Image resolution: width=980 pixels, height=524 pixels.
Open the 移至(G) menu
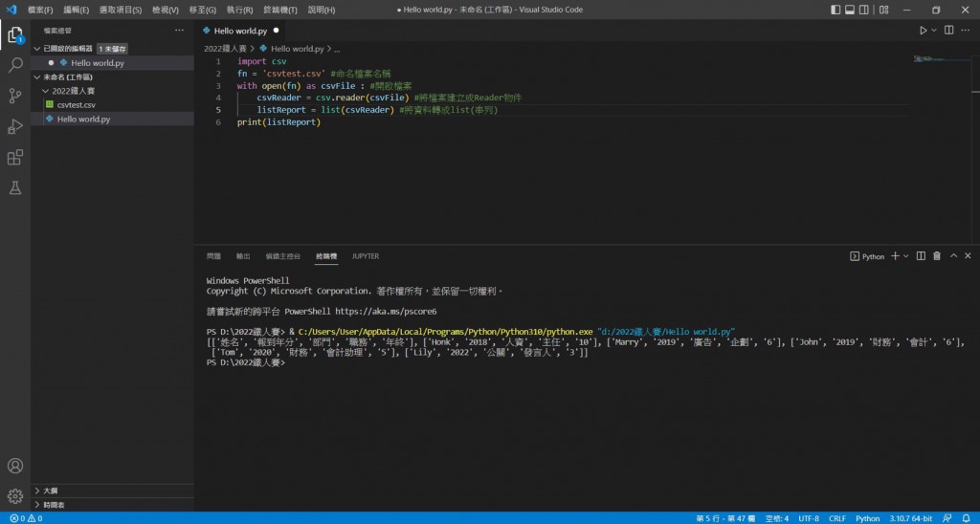[x=203, y=10]
